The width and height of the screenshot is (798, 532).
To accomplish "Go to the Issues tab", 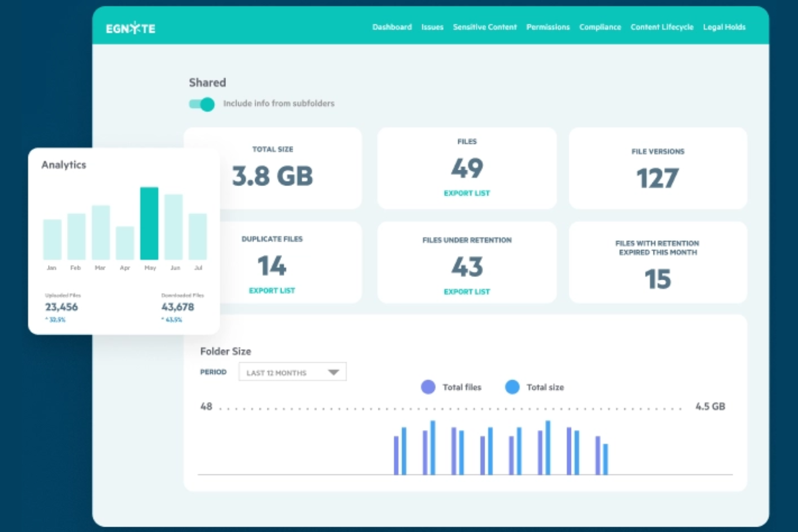I will click(x=432, y=27).
